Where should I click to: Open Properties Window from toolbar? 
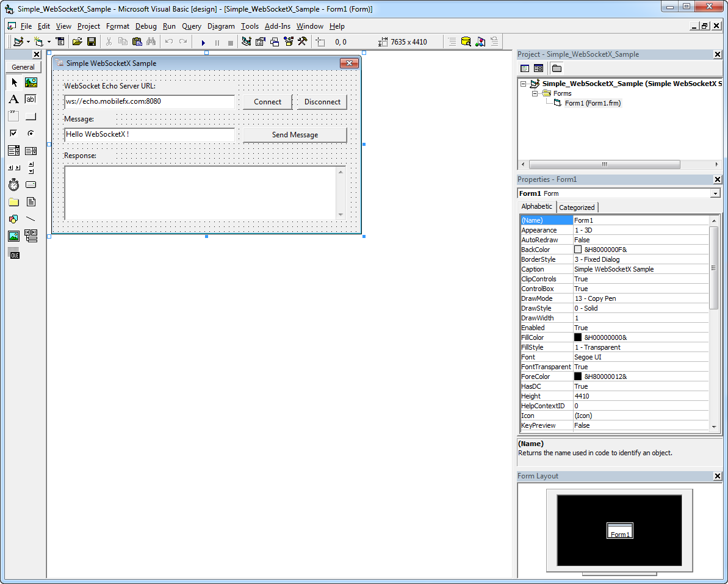click(x=261, y=41)
